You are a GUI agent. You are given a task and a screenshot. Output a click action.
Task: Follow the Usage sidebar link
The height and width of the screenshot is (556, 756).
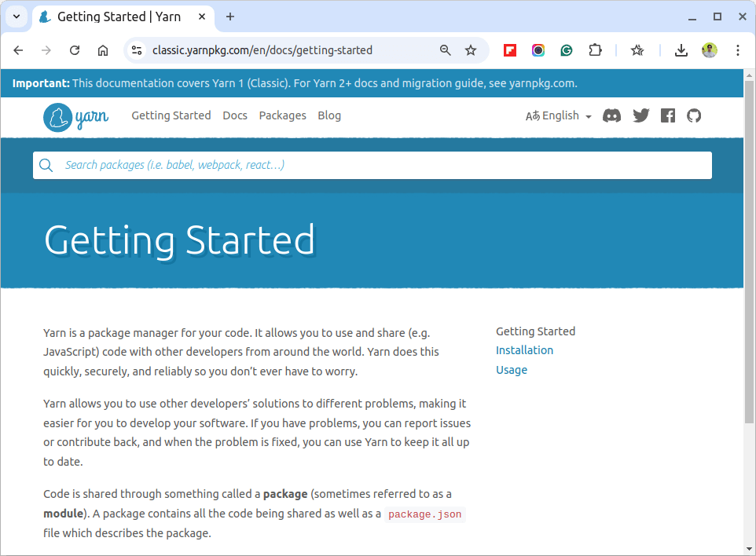512,370
